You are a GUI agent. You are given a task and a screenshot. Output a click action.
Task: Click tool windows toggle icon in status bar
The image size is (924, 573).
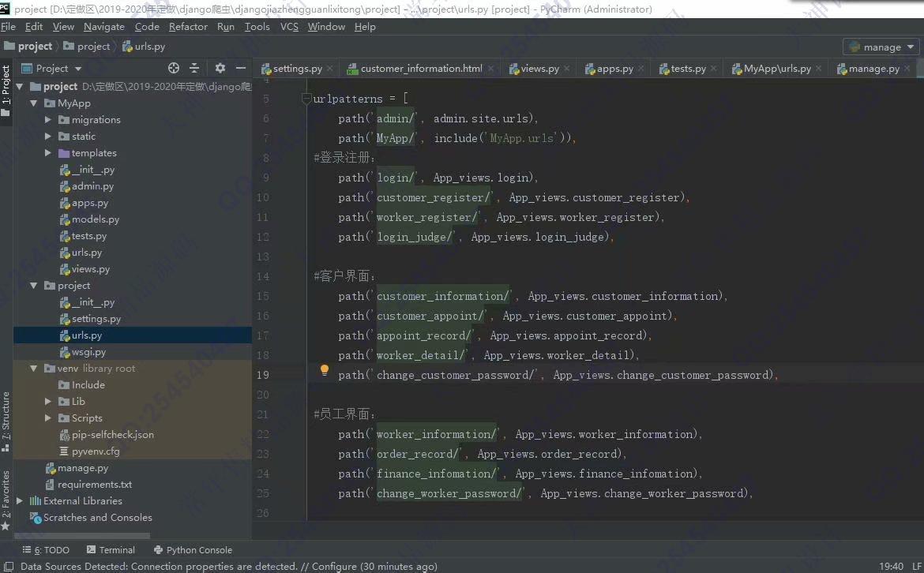pyautogui.click(x=8, y=566)
